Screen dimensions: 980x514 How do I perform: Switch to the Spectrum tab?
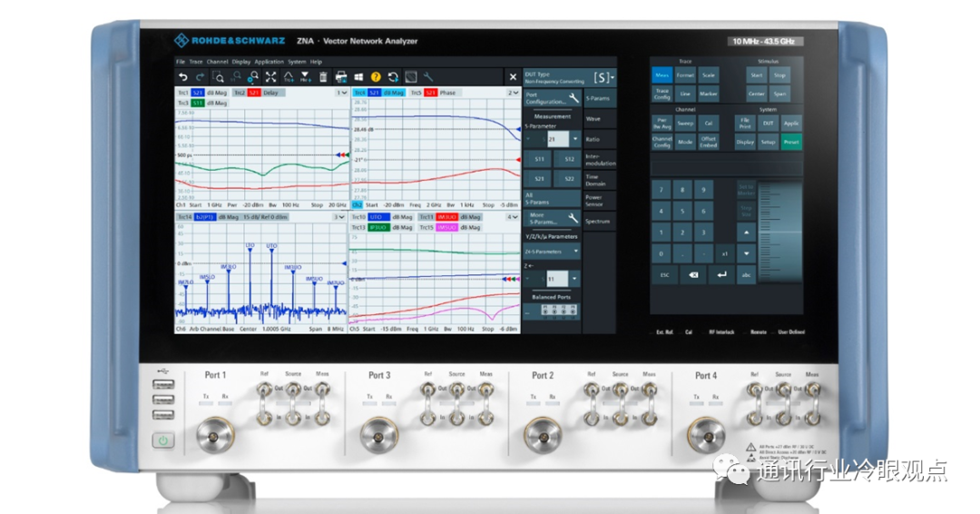600,222
